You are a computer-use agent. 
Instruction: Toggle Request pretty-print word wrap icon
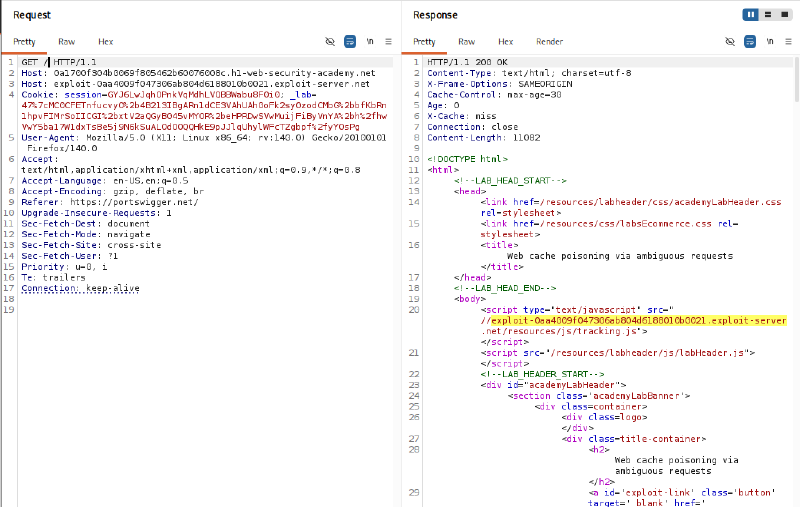pos(350,42)
